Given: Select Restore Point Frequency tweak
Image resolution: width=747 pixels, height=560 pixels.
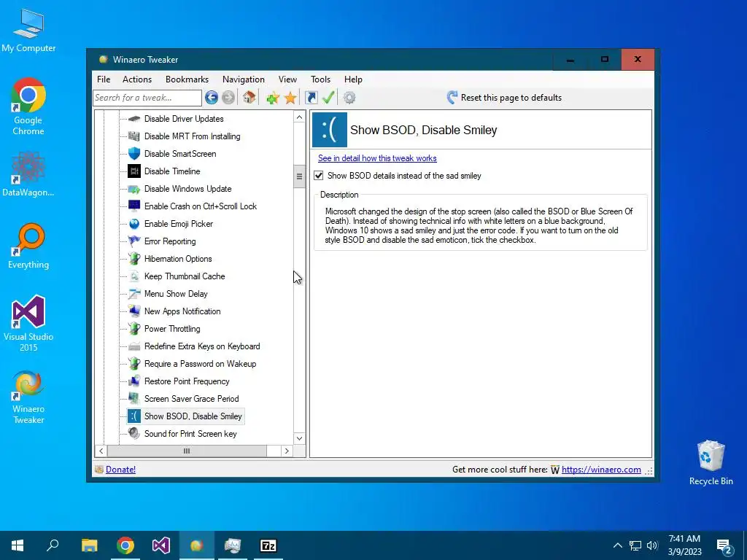Looking at the screenshot, I should click(x=187, y=381).
